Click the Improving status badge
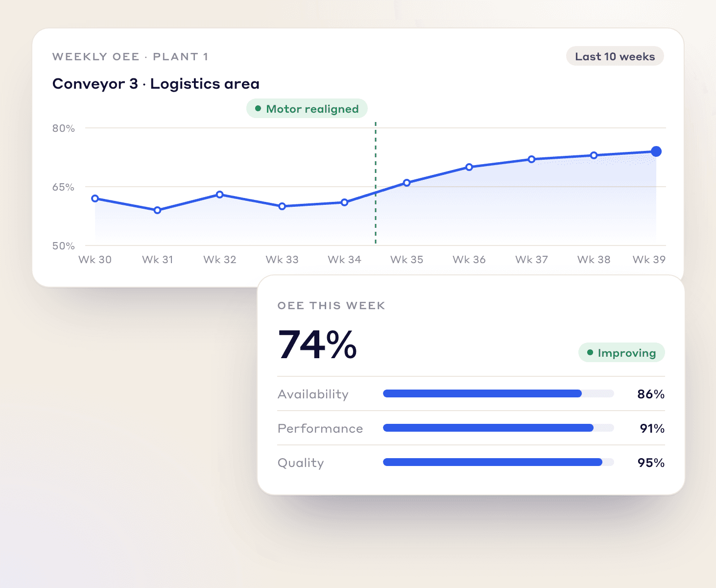 pos(621,353)
